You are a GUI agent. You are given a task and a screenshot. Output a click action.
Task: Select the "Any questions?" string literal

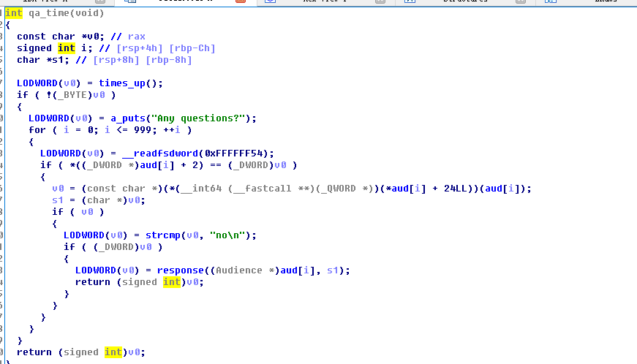pos(198,118)
